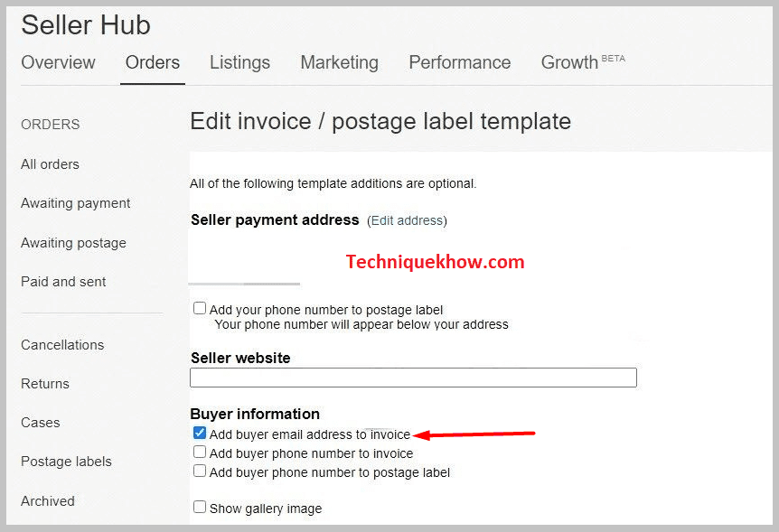Uncheck Add buyer email address to invoice
This screenshot has height=532, width=779.
(x=200, y=433)
